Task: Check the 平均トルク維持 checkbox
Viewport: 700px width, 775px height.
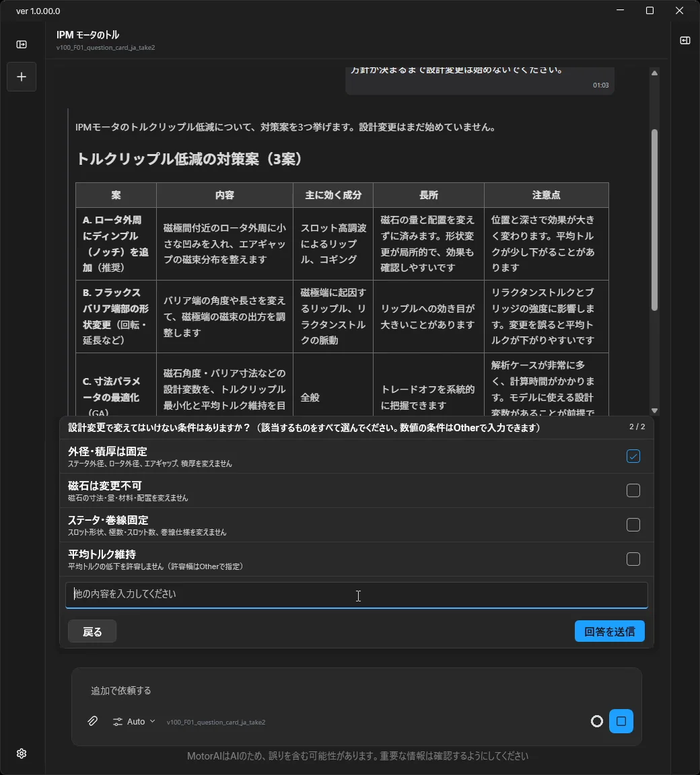Action: pyautogui.click(x=633, y=559)
